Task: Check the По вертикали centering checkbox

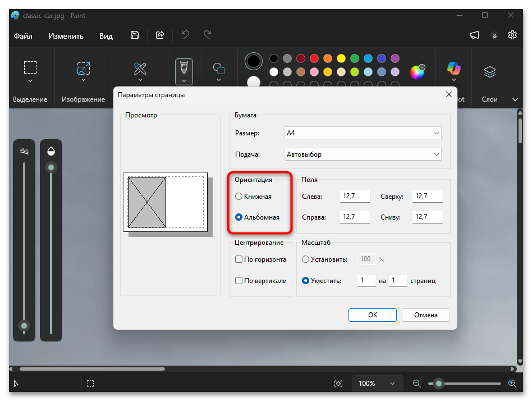Action: (239, 281)
